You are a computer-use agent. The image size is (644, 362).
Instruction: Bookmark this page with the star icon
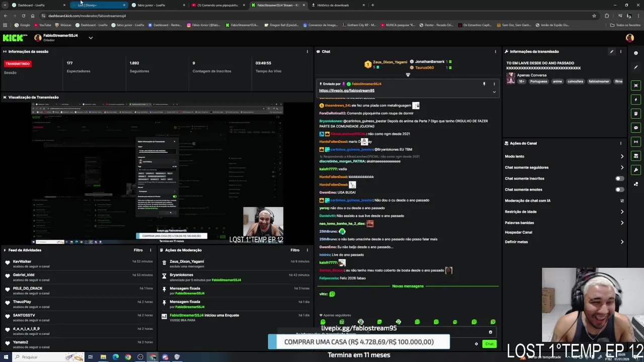(x=594, y=16)
